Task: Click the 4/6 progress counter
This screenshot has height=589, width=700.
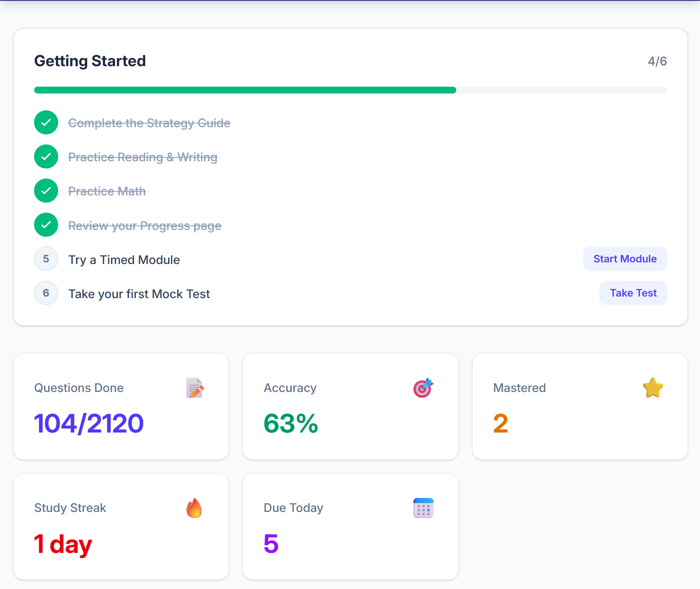Action: (x=657, y=61)
